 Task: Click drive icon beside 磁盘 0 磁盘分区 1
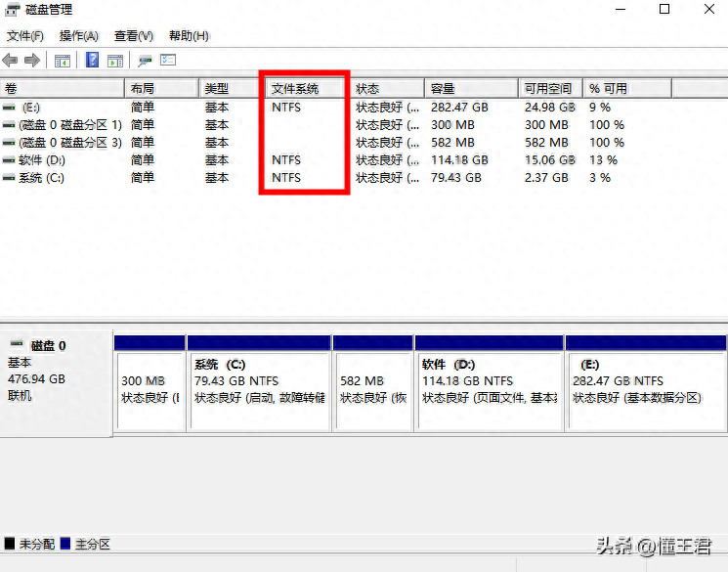click(x=9, y=125)
